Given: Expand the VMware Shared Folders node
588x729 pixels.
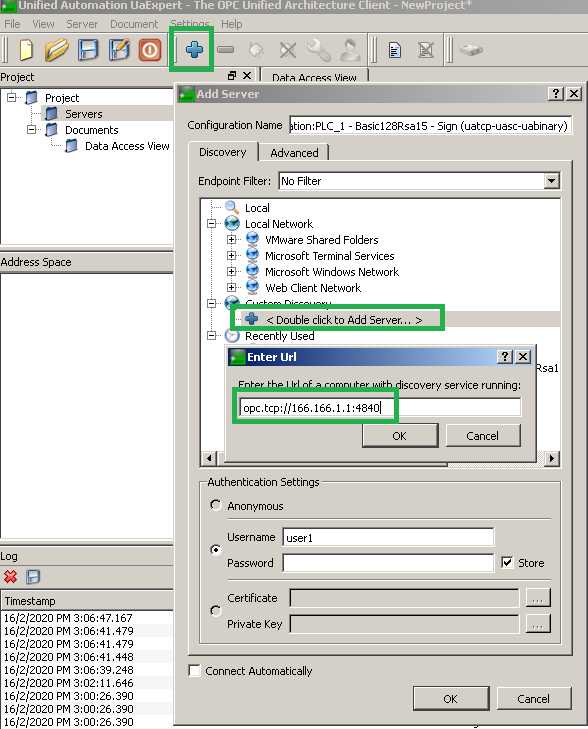Looking at the screenshot, I should pyautogui.click(x=231, y=240).
